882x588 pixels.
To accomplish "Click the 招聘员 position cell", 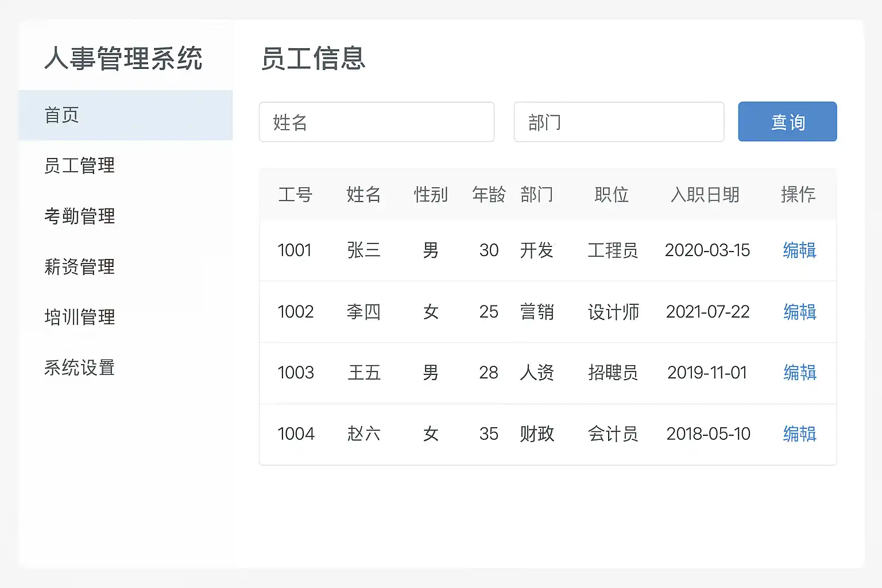I will [613, 373].
